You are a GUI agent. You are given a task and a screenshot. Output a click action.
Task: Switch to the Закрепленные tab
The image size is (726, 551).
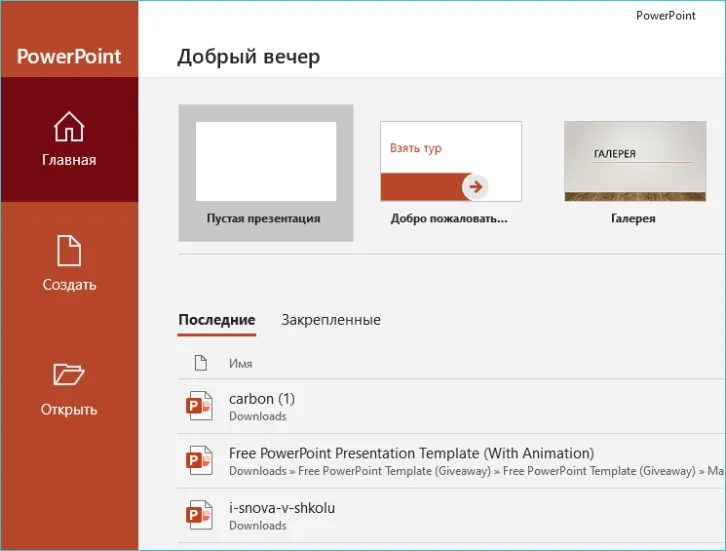[331, 320]
